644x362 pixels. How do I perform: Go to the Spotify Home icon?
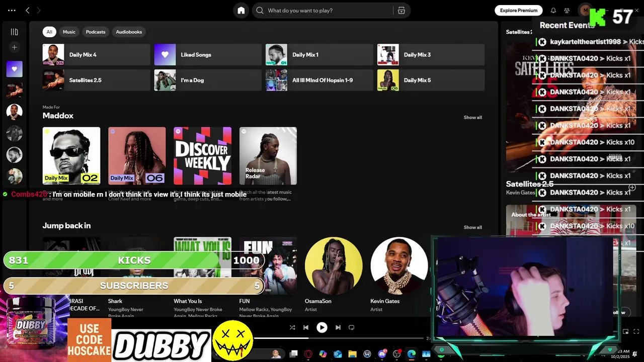241,10
